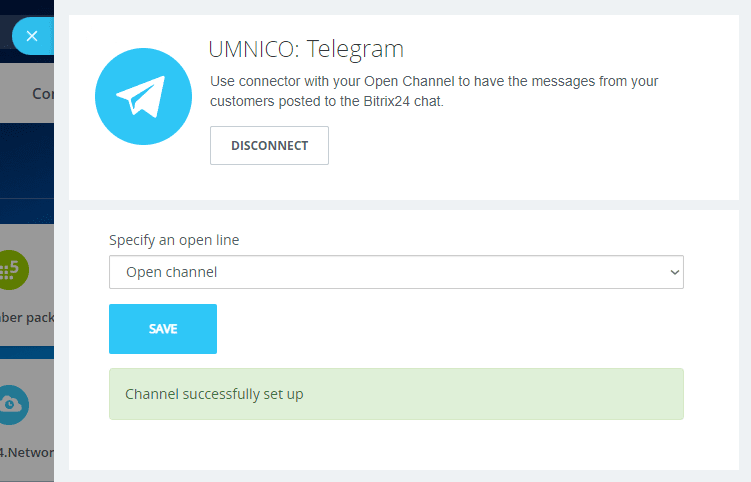The image size is (751, 482).
Task: Click the 'ber pack' label under green icon
Action: pyautogui.click(x=27, y=317)
